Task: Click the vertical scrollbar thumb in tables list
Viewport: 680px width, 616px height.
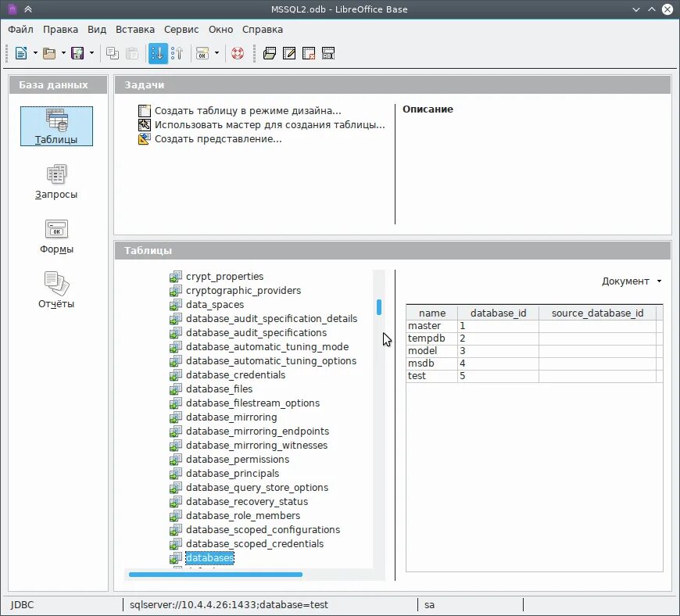Action: point(379,307)
